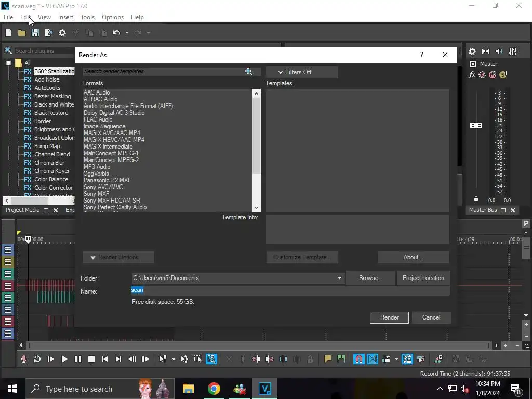Image resolution: width=532 pixels, height=399 pixels.
Task: Open the Folder path dropdown arrow
Action: click(339, 278)
